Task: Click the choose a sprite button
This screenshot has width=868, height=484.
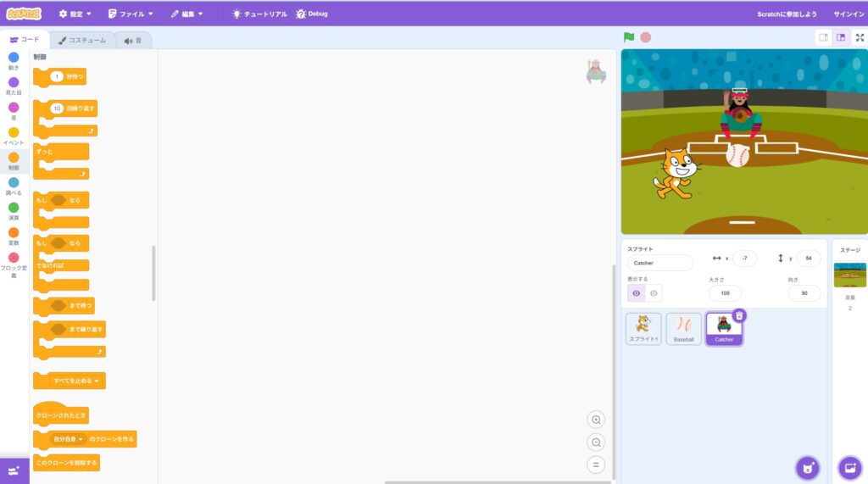Action: 808,468
